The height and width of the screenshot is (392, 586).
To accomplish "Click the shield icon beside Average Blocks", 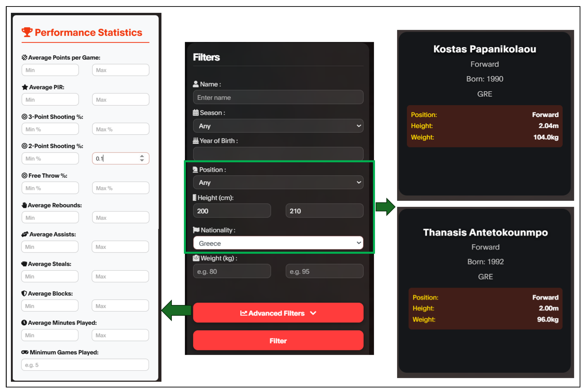I will 24,293.
